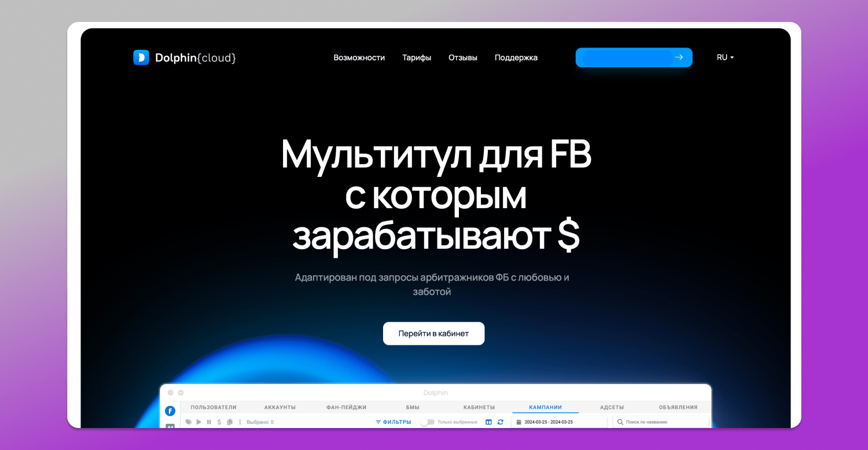This screenshot has width=868, height=450.
Task: Click the dollar sign icon in the toolbar
Action: [x=219, y=422]
